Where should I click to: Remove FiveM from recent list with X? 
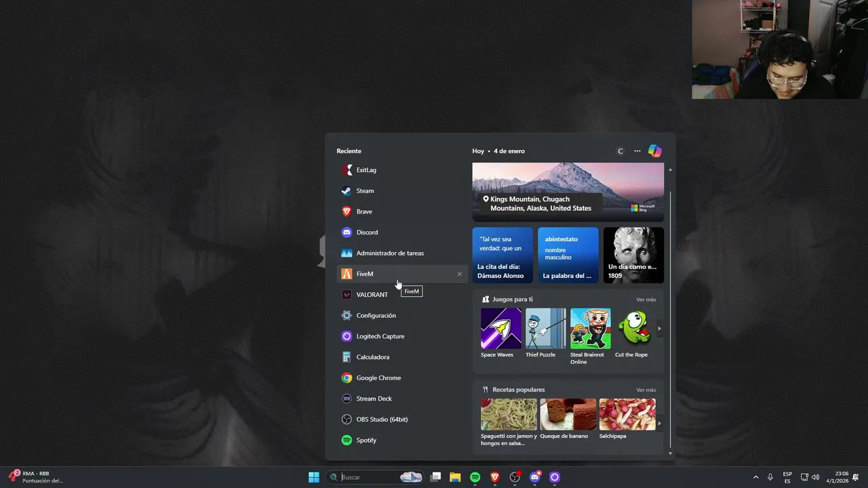[x=459, y=274]
